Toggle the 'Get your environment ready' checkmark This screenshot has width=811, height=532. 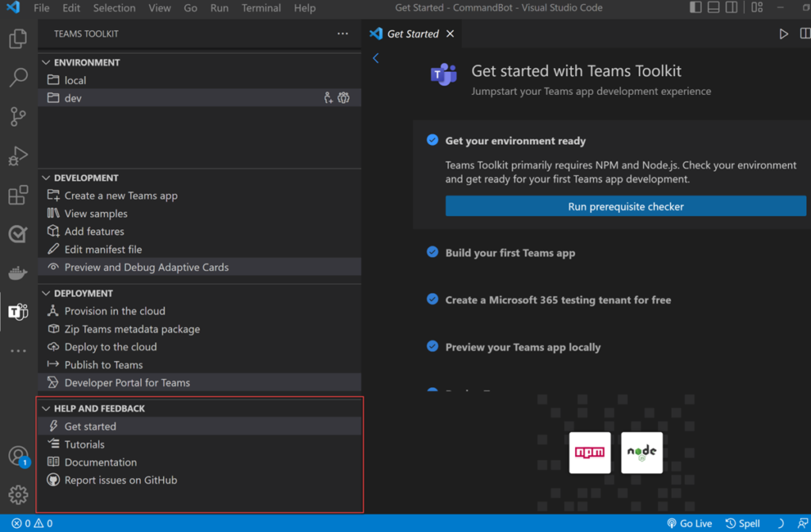[432, 140]
